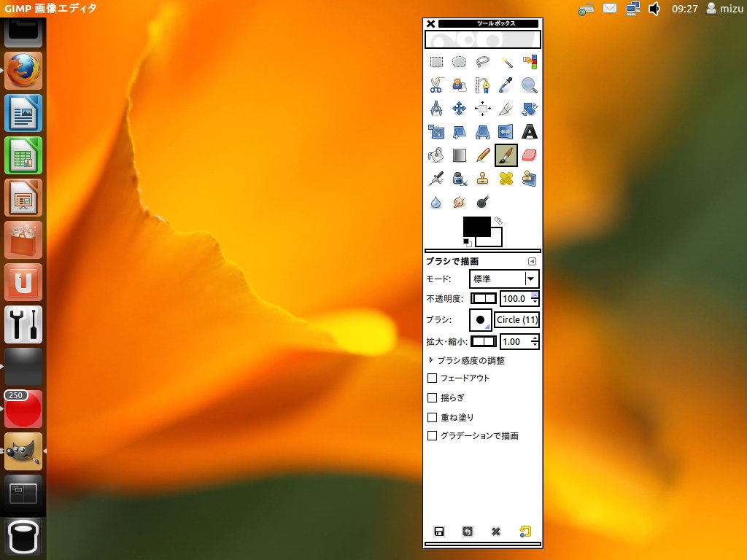Choose the Eraser tool

click(x=530, y=155)
